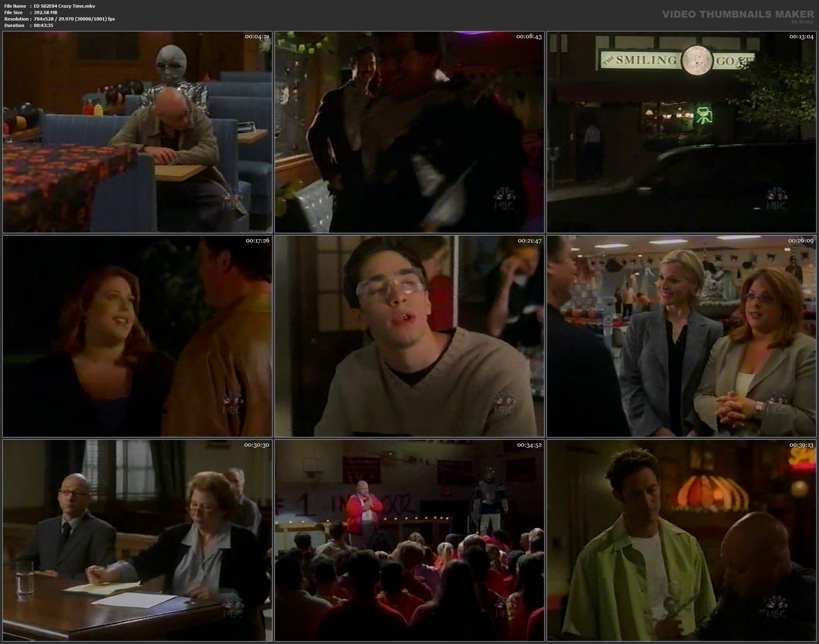
Task: Click the 00:21:47 timestamp label
Action: click(x=529, y=241)
